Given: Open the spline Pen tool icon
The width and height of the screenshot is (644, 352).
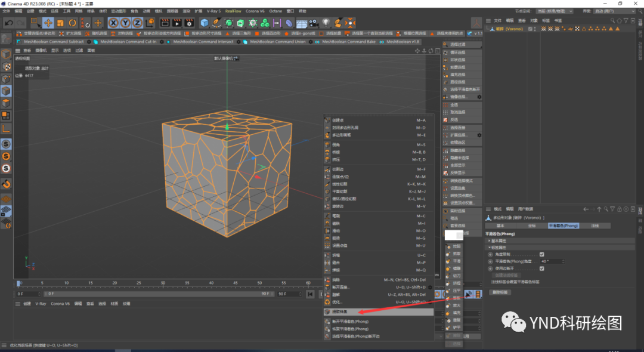Looking at the screenshot, I should [x=217, y=23].
